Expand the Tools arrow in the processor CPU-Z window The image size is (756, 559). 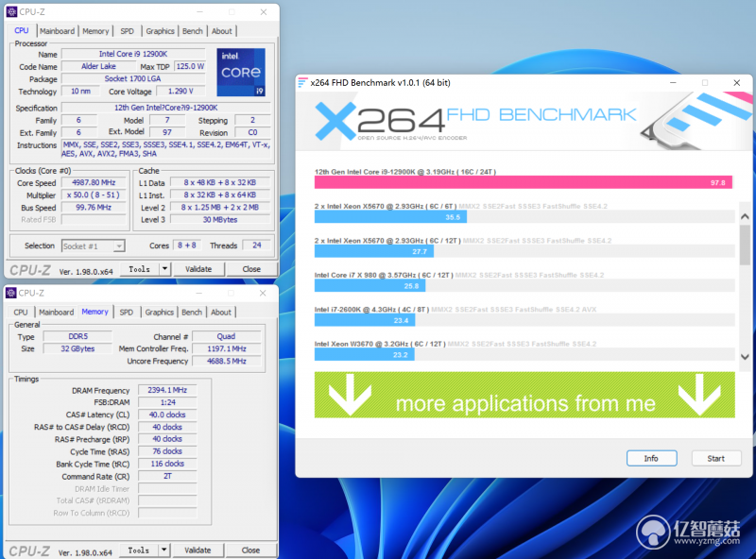[164, 269]
